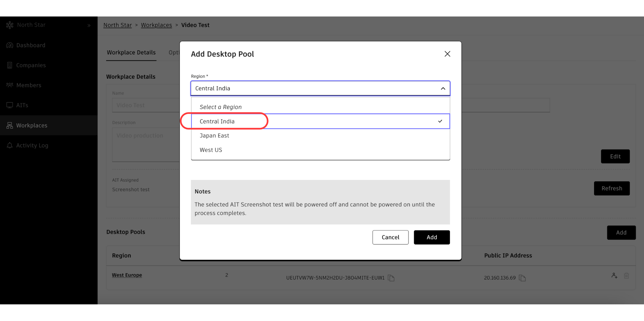The height and width of the screenshot is (321, 644).
Task: Pick the Central India option
Action: [217, 121]
